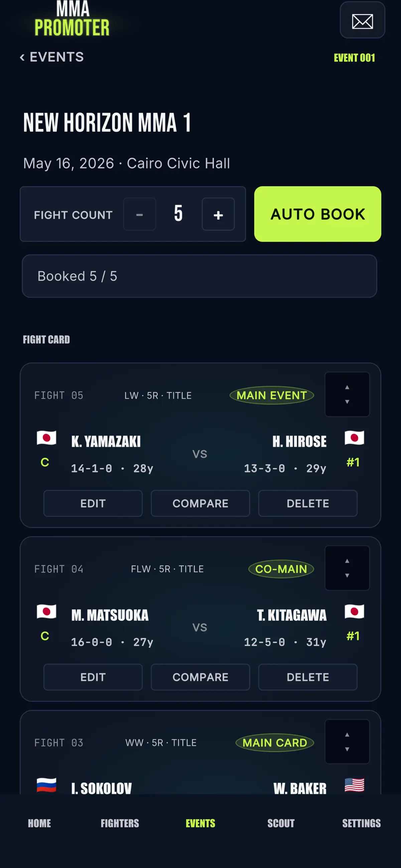
Task: Move Fight 04 up with the arrow
Action: 347,561
